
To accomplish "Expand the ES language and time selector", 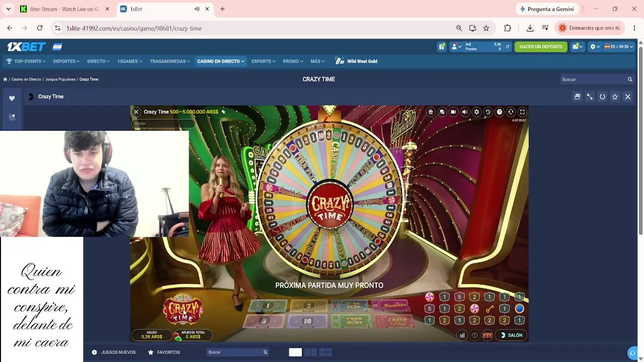I will click(618, 47).
